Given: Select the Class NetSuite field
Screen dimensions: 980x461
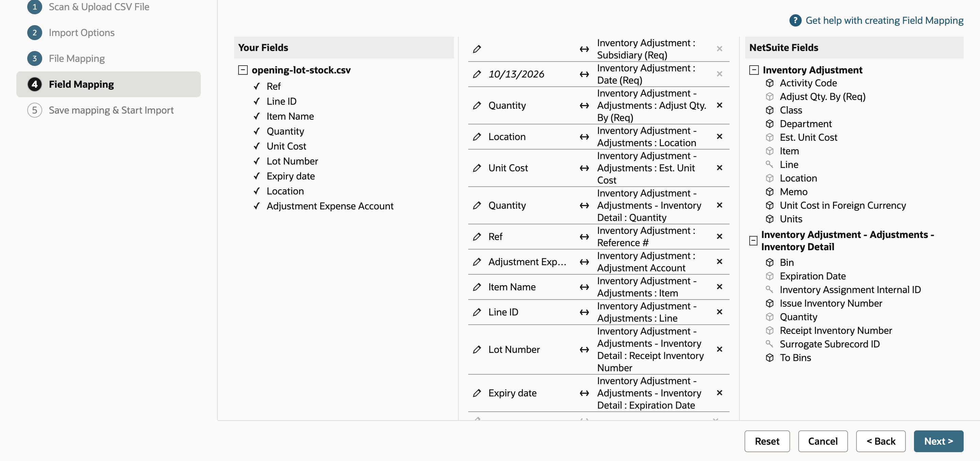Looking at the screenshot, I should (x=791, y=110).
